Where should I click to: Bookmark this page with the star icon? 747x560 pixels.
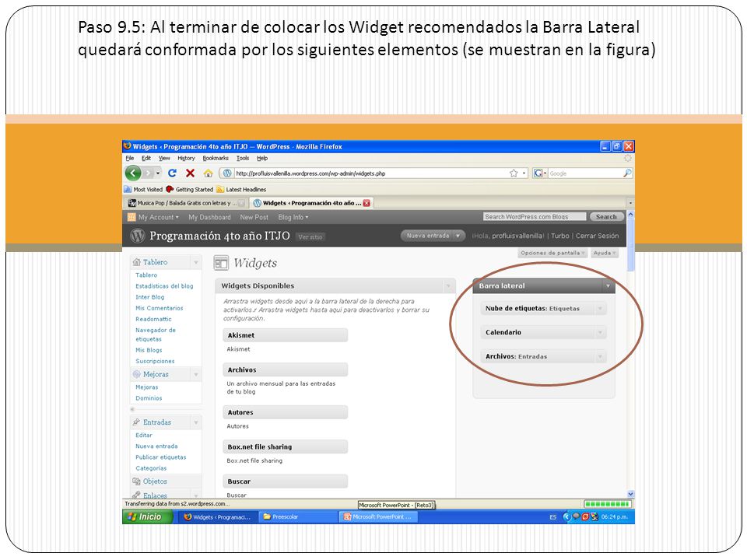(514, 173)
